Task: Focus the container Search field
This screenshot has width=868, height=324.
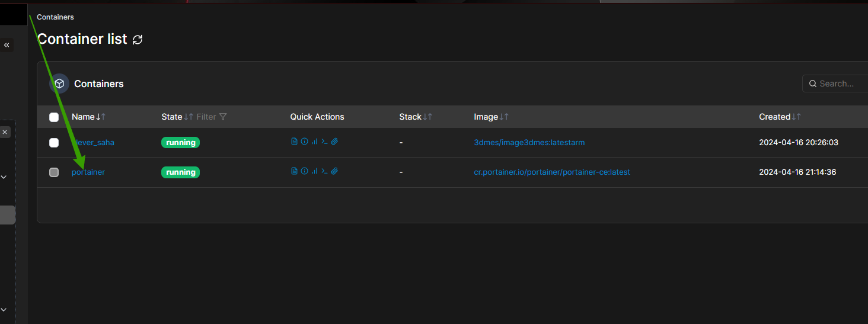Action: [835, 84]
